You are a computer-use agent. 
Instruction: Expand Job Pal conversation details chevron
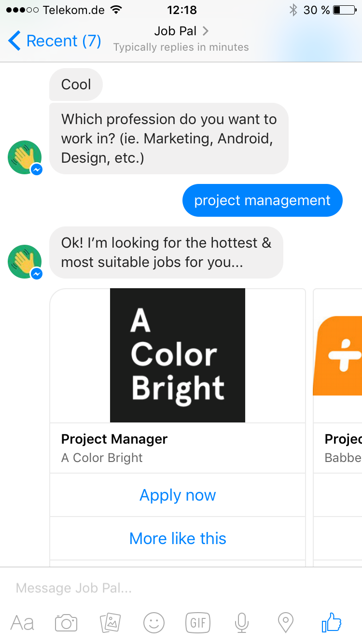pyautogui.click(x=206, y=31)
